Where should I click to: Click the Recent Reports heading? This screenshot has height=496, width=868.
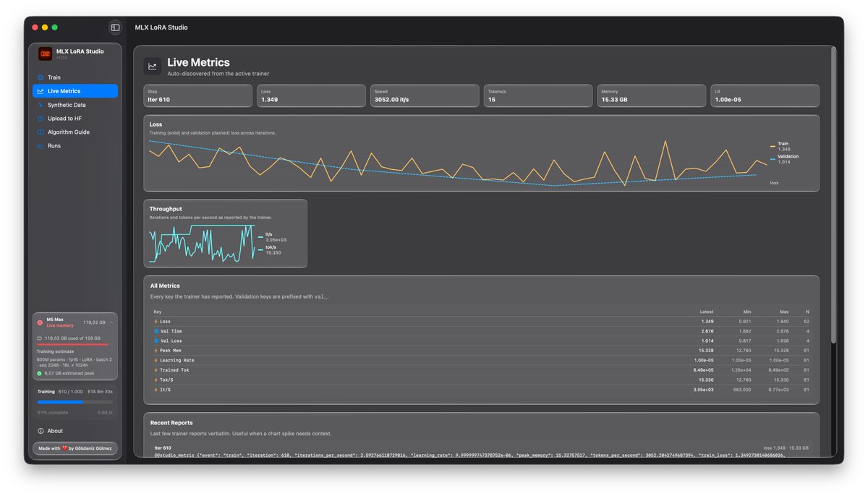pyautogui.click(x=171, y=423)
